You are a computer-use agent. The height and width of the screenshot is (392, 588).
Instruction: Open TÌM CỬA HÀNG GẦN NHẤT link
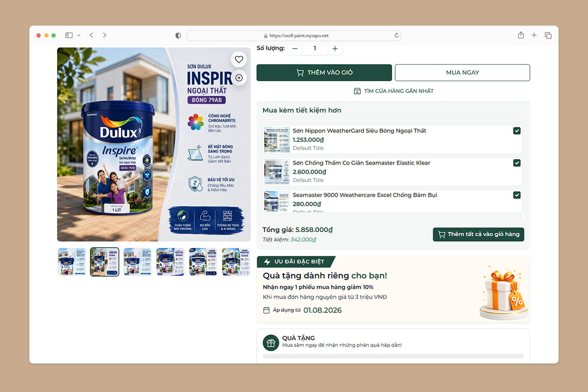pyautogui.click(x=394, y=91)
